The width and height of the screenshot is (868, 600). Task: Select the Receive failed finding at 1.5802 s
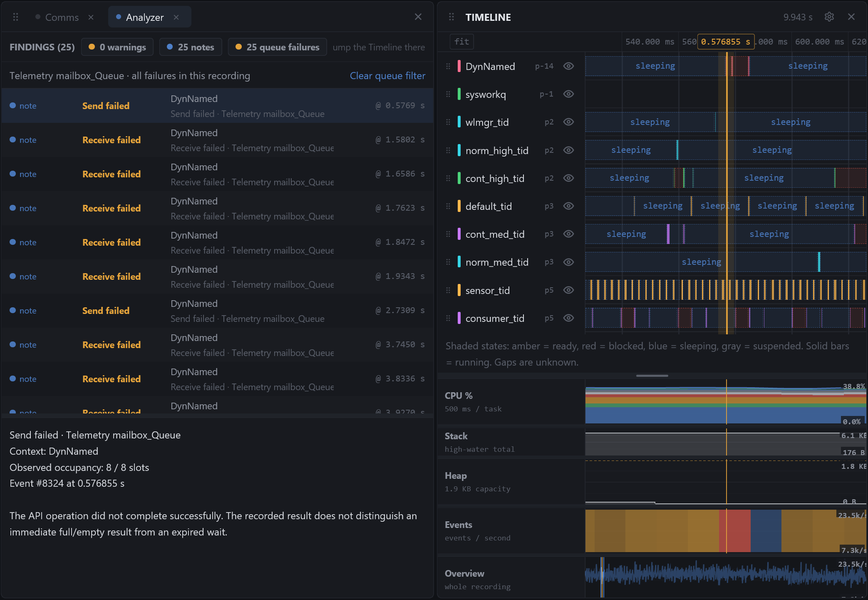pyautogui.click(x=217, y=140)
